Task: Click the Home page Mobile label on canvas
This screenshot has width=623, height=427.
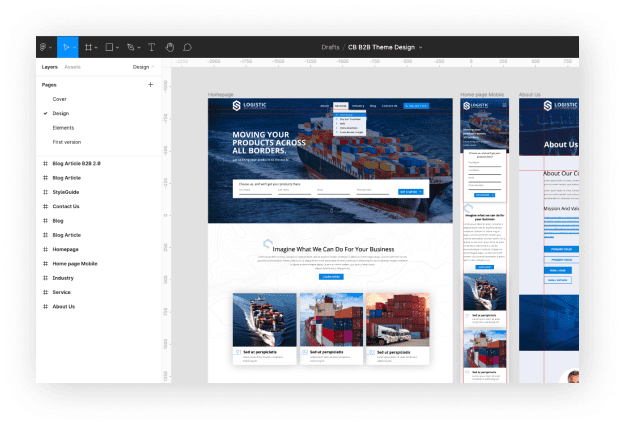Action: 482,95
